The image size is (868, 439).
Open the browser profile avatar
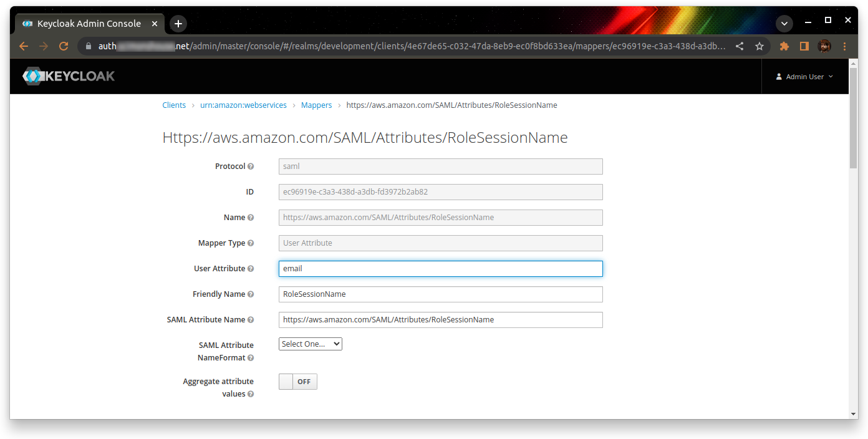click(x=824, y=46)
